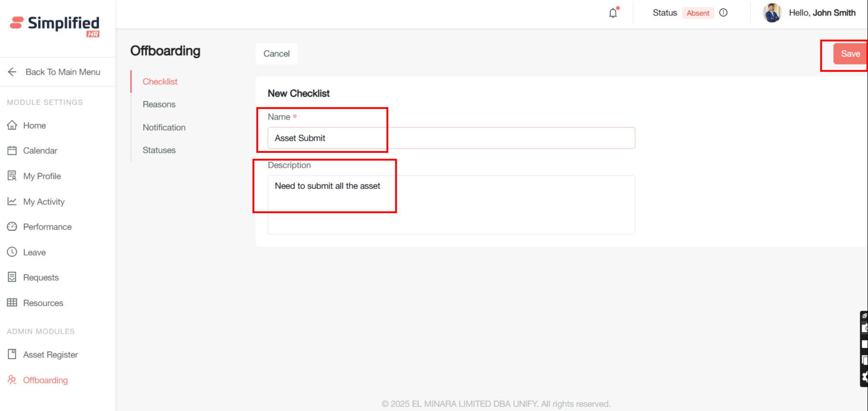Click the status info icon

723,13
